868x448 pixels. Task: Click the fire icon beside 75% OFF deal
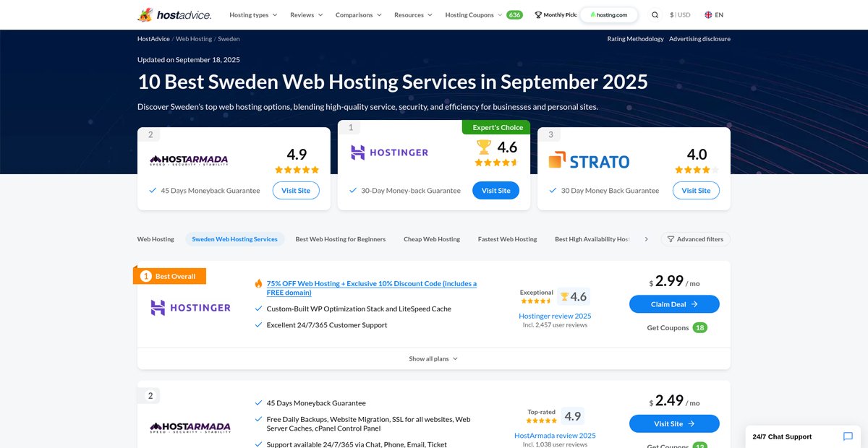[x=258, y=284]
